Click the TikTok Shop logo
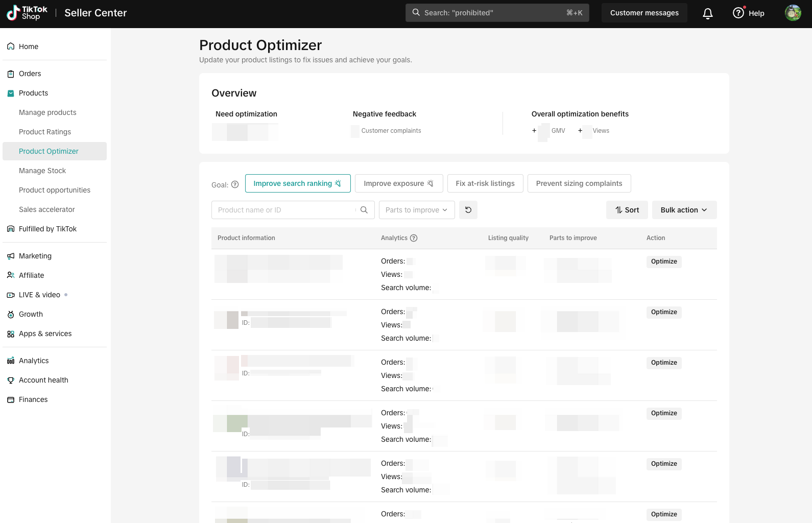 click(27, 13)
